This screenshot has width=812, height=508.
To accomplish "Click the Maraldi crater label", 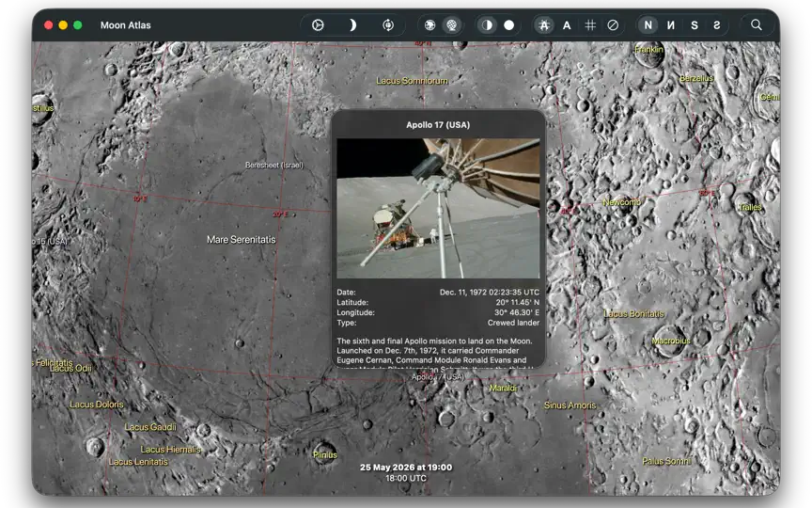I will pyautogui.click(x=503, y=388).
